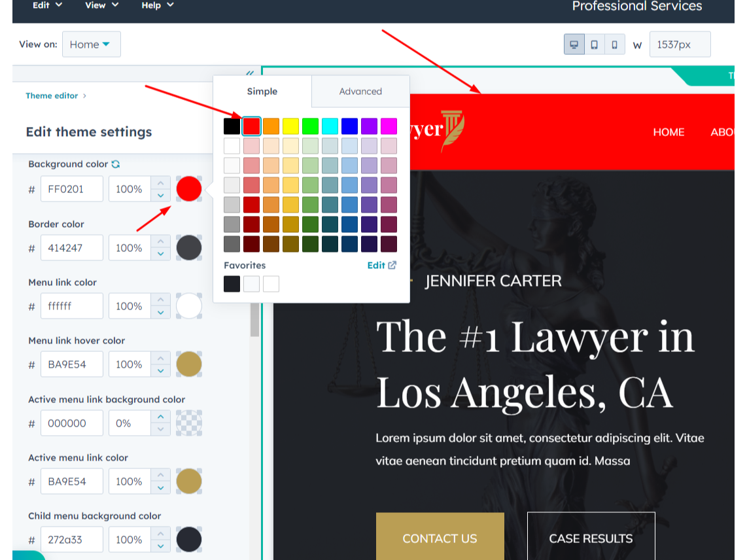Switch preview to desktop view icon
This screenshot has width=747, height=560.
pos(574,44)
